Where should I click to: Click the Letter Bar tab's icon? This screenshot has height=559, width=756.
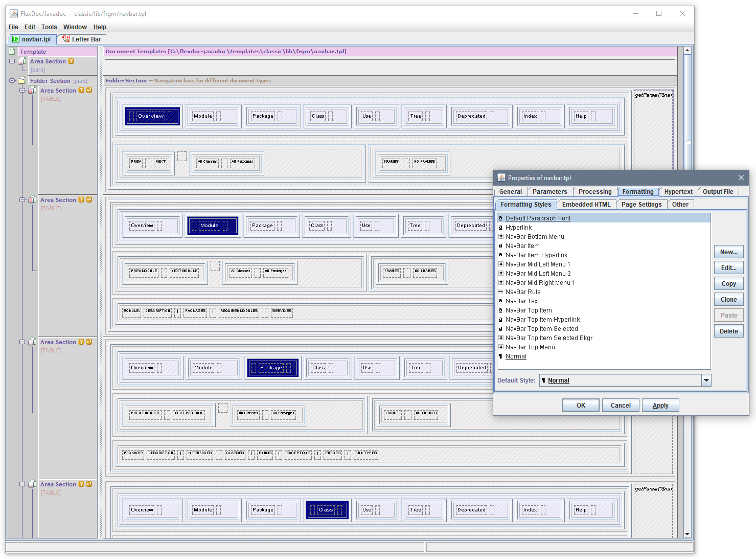[66, 39]
